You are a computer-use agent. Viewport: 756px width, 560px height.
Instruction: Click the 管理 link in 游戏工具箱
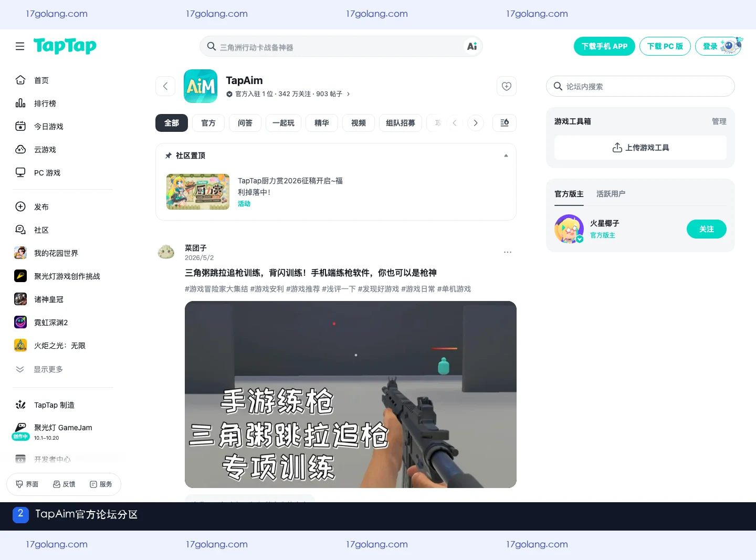(x=719, y=121)
